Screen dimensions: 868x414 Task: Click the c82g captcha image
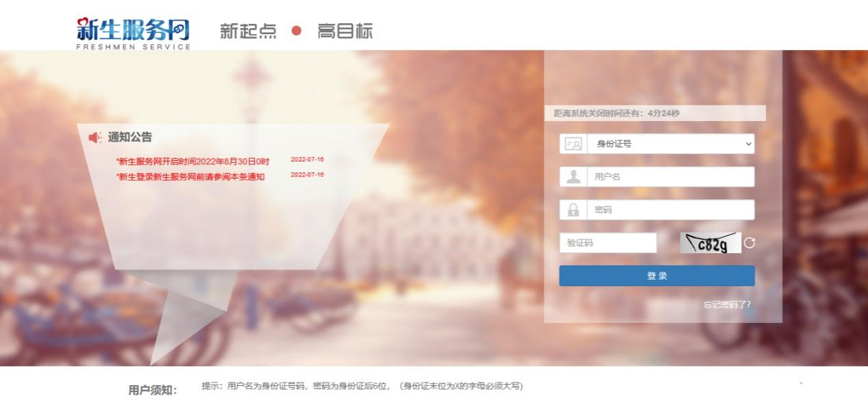click(x=711, y=243)
